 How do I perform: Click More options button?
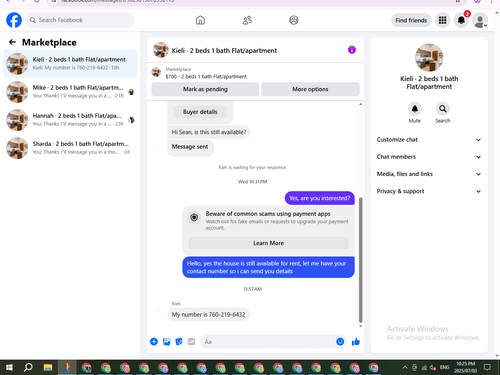tap(310, 89)
